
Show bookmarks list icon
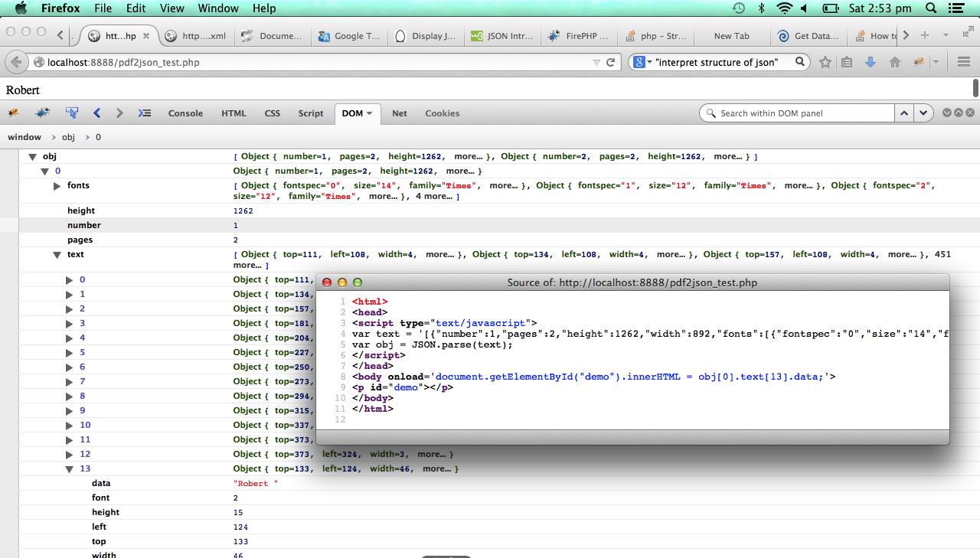(x=847, y=62)
